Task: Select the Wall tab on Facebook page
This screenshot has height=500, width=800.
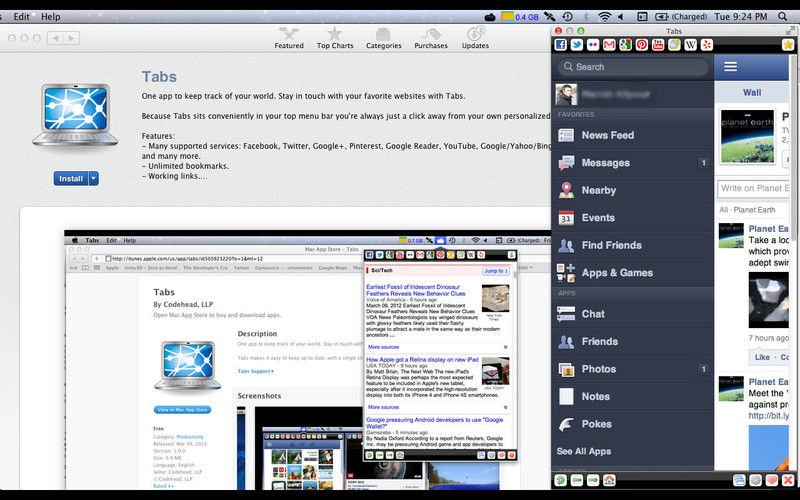Action: coord(752,92)
